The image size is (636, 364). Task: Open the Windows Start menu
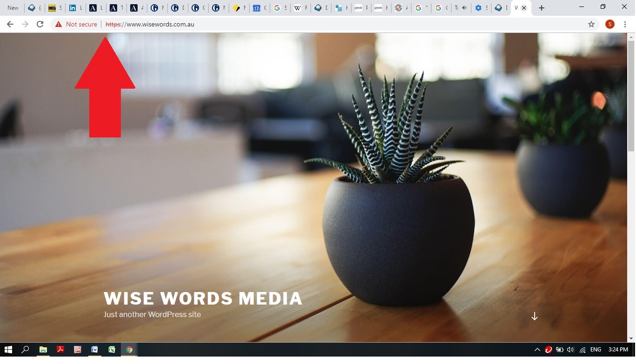8,350
